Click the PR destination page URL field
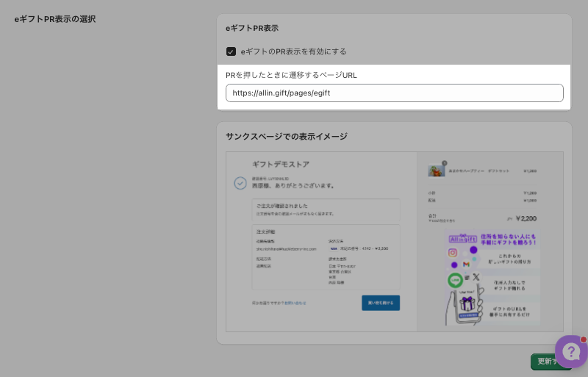Screen dimensions: 588x377 point(394,93)
